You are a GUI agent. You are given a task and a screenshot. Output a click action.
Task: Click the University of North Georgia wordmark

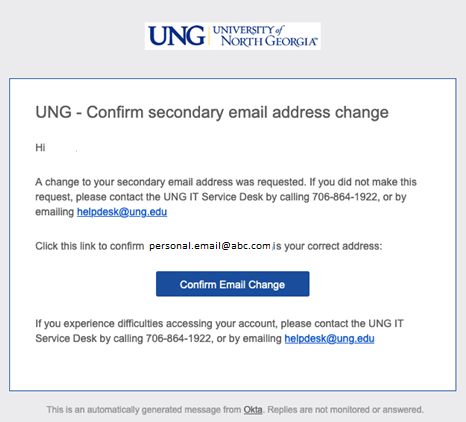click(x=265, y=36)
